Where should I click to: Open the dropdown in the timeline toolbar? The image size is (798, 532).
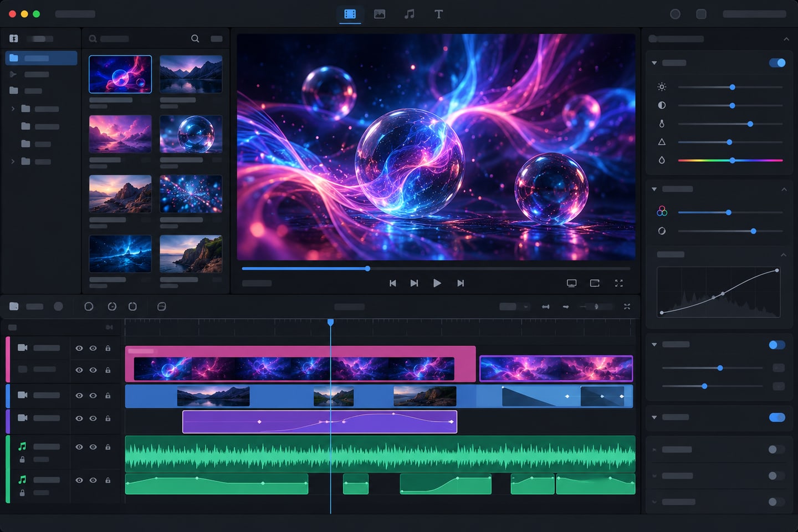[515, 306]
